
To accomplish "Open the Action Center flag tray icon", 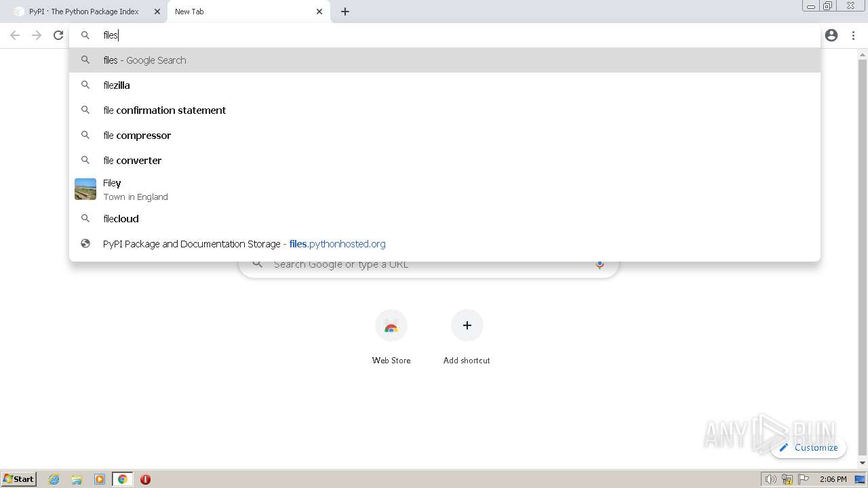I will click(x=804, y=479).
